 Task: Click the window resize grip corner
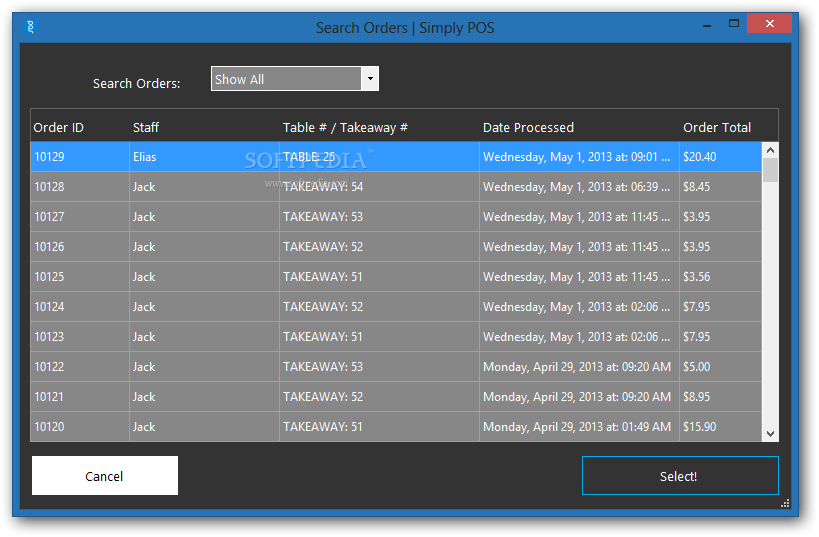pyautogui.click(x=785, y=503)
